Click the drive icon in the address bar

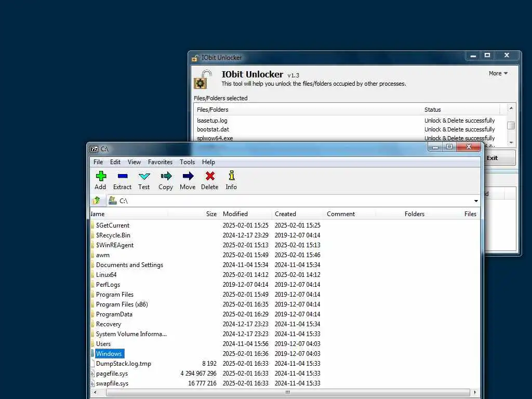(112, 201)
